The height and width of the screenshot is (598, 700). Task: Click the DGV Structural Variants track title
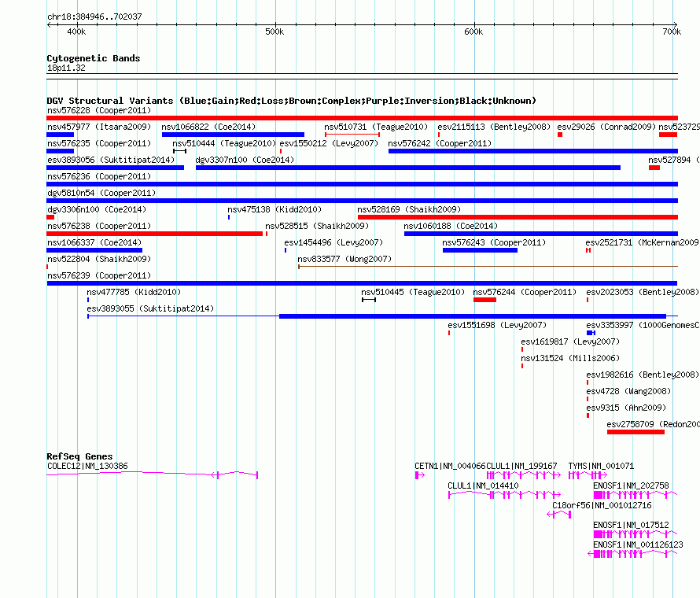292,101
